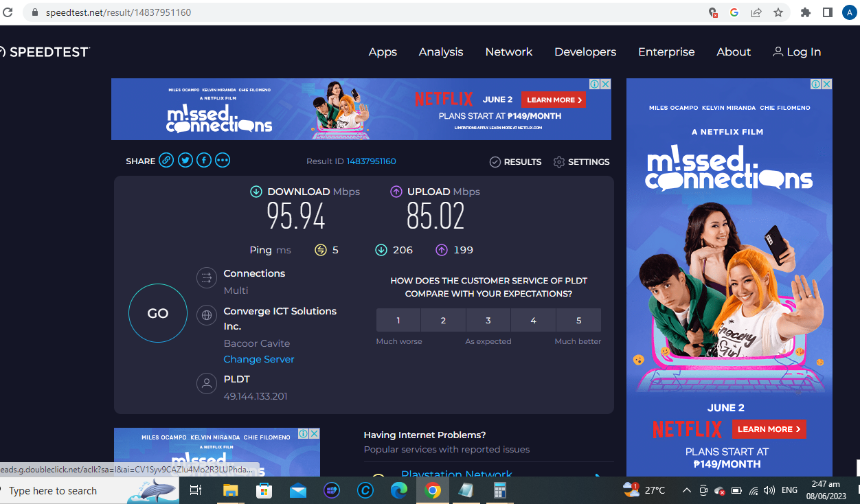860x504 pixels.
Task: Open Microsoft Store from the taskbar
Action: [264, 490]
